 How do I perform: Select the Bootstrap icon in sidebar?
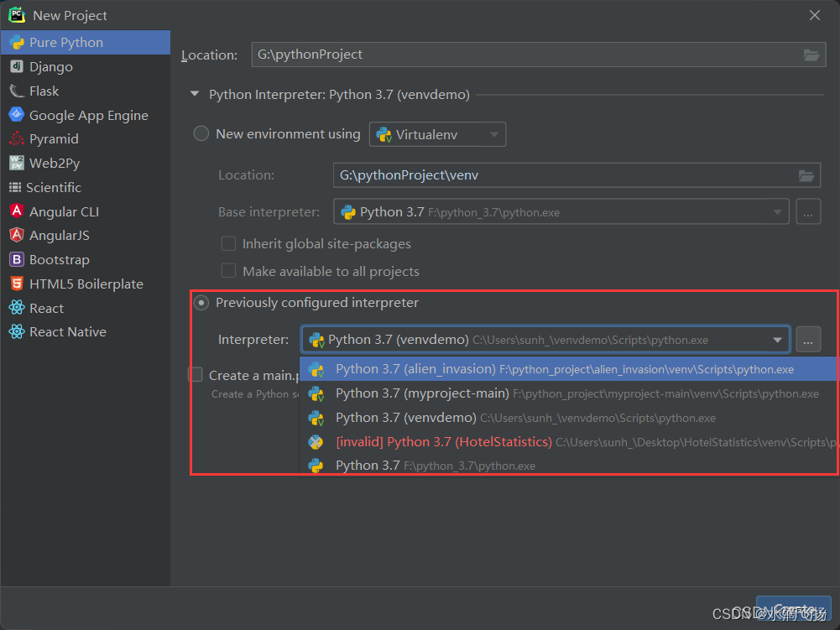coord(17,259)
